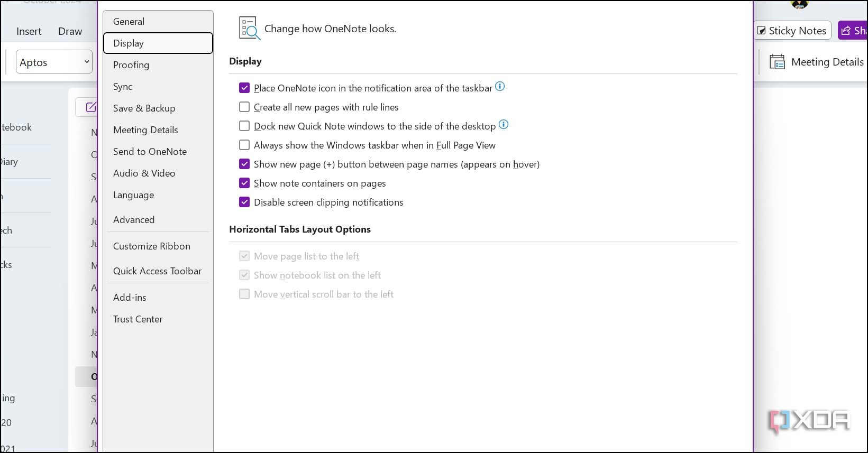The image size is (868, 453).
Task: Open the Proofing options category
Action: click(x=131, y=65)
